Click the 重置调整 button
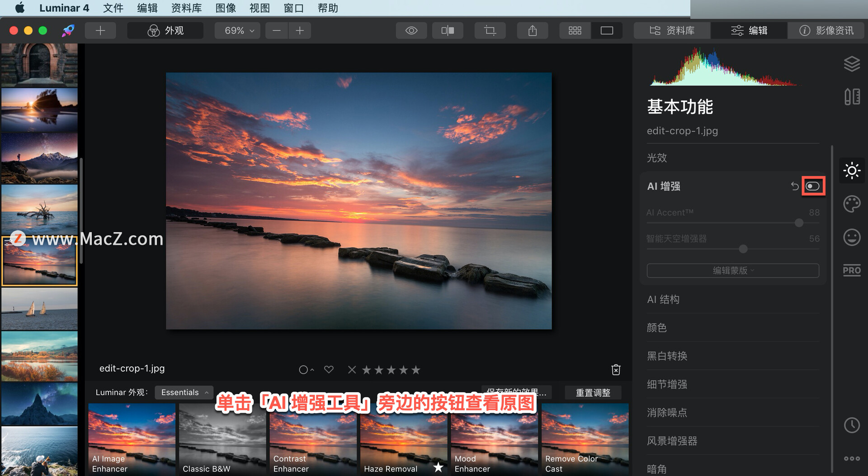Viewport: 868px width, 476px height. pyautogui.click(x=593, y=392)
